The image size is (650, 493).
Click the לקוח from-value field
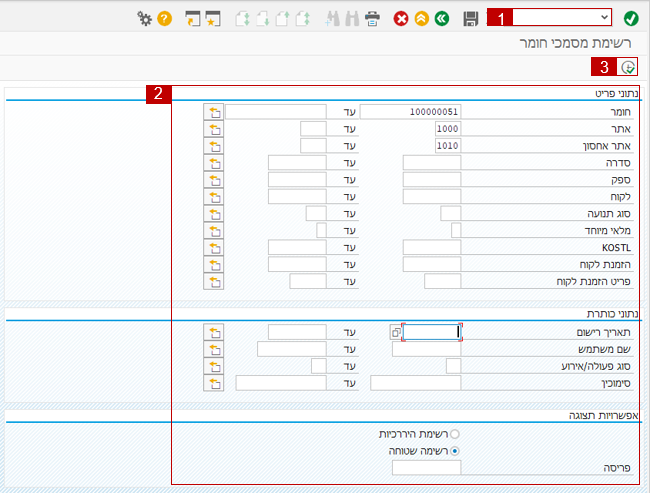pos(432,197)
